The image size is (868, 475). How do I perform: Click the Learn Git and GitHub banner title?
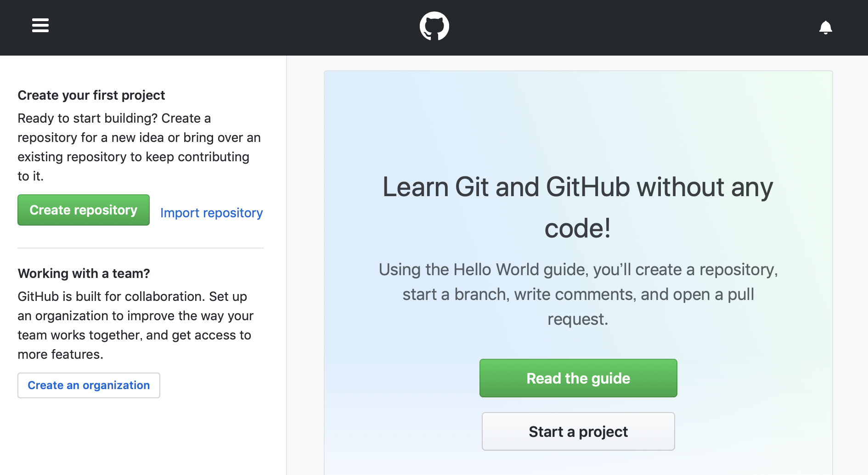click(578, 207)
